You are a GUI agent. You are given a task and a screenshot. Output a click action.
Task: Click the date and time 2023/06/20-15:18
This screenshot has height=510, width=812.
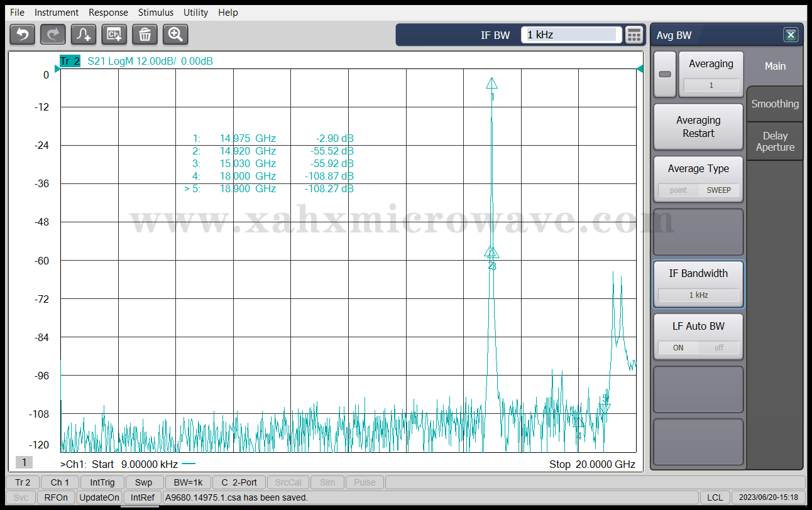click(x=769, y=497)
